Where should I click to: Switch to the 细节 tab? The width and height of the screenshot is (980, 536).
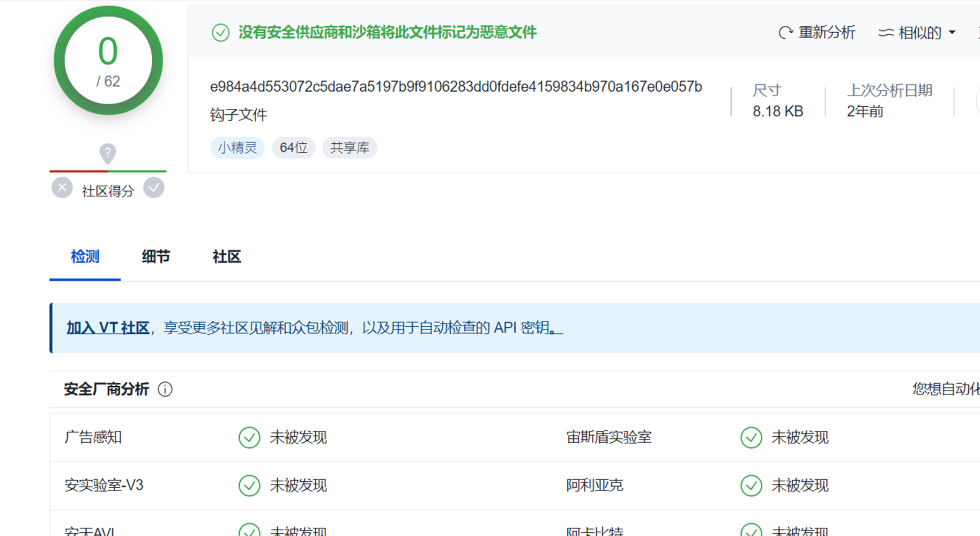point(155,256)
